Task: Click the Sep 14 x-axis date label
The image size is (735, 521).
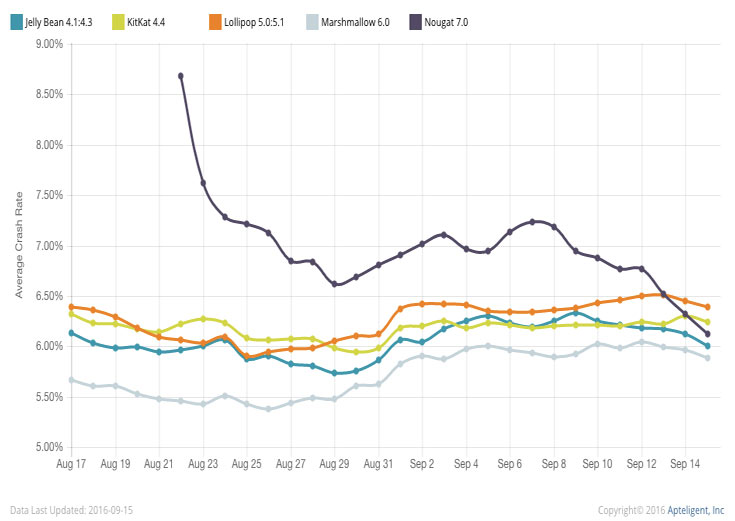Action: [x=685, y=465]
